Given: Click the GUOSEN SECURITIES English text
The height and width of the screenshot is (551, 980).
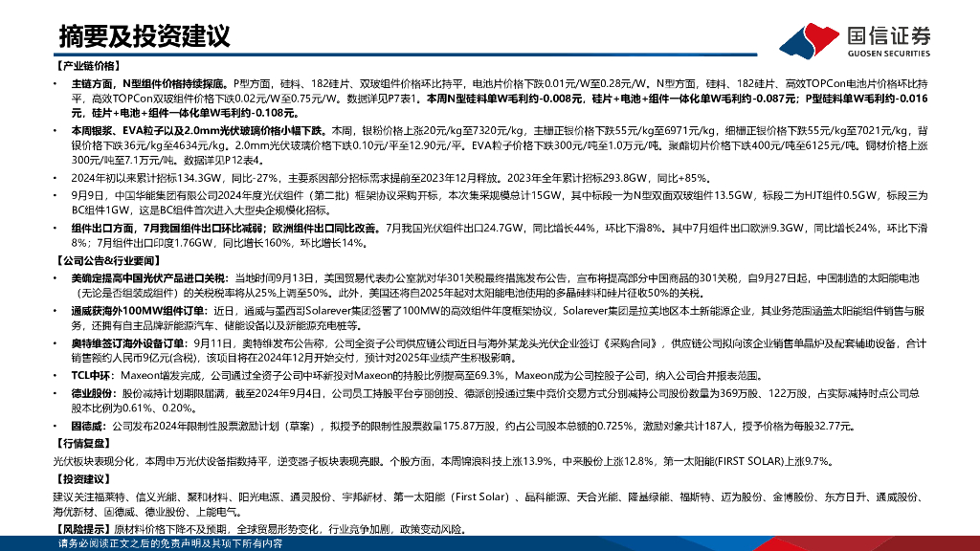Looking at the screenshot, I should (889, 54).
